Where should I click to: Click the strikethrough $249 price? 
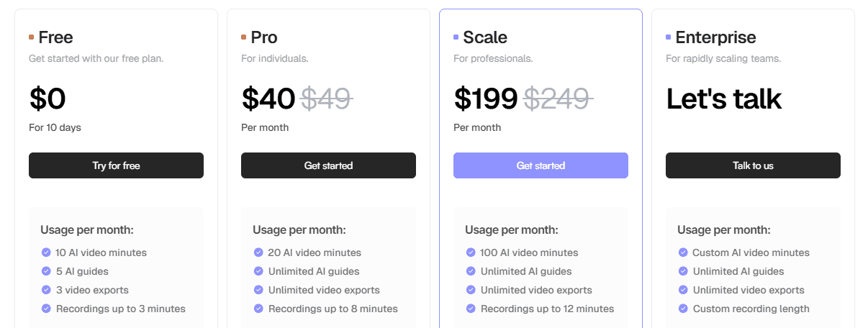coord(557,99)
